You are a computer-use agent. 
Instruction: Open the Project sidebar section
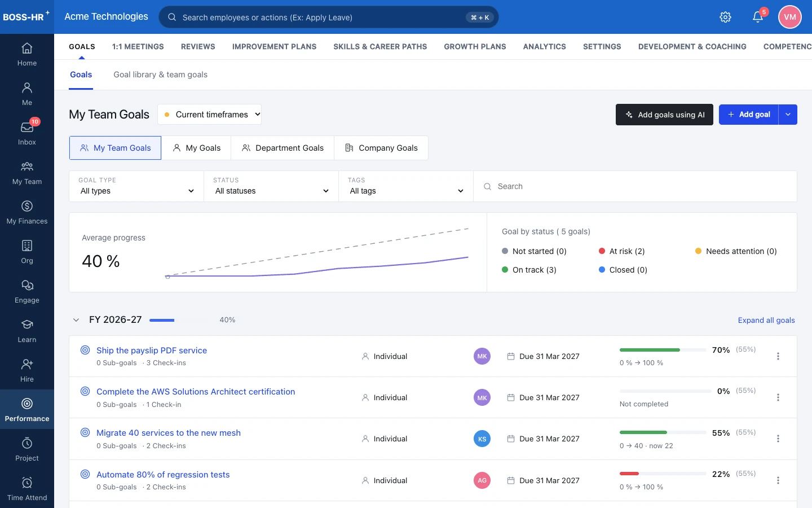[x=27, y=449]
